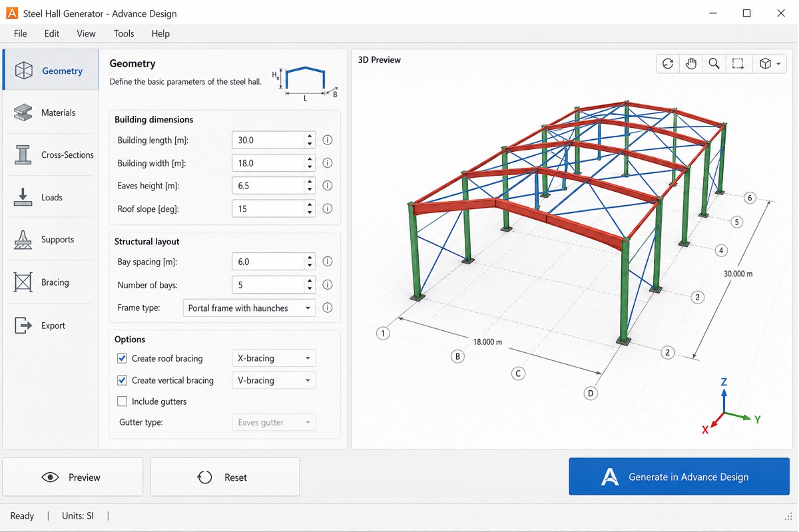
Task: Click the Building length input field
Action: pos(268,140)
